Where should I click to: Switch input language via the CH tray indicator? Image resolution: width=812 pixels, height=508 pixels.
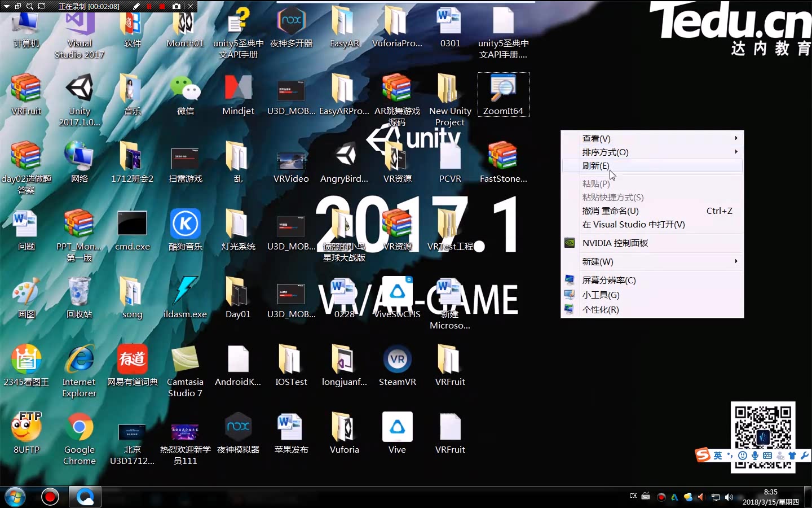pyautogui.click(x=632, y=496)
